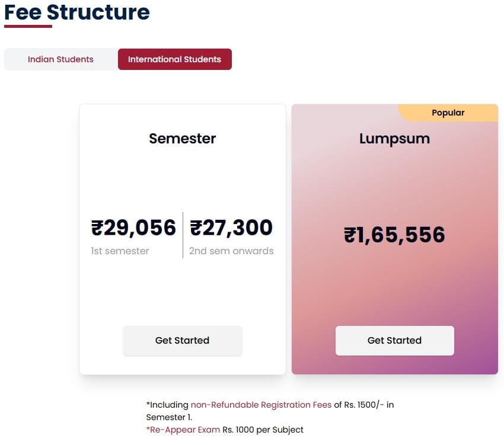Click the "Semester 1." footnote text
This screenshot has width=504, height=445.
[x=169, y=417]
